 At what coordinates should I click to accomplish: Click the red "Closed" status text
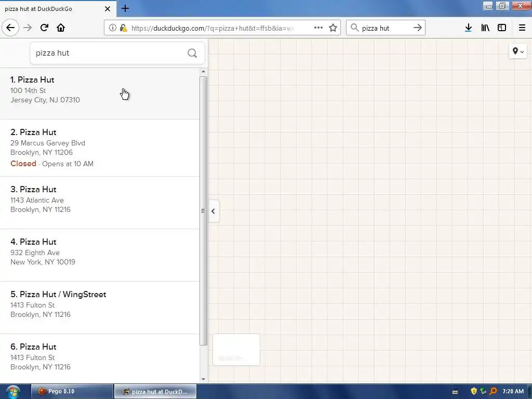tap(23, 164)
